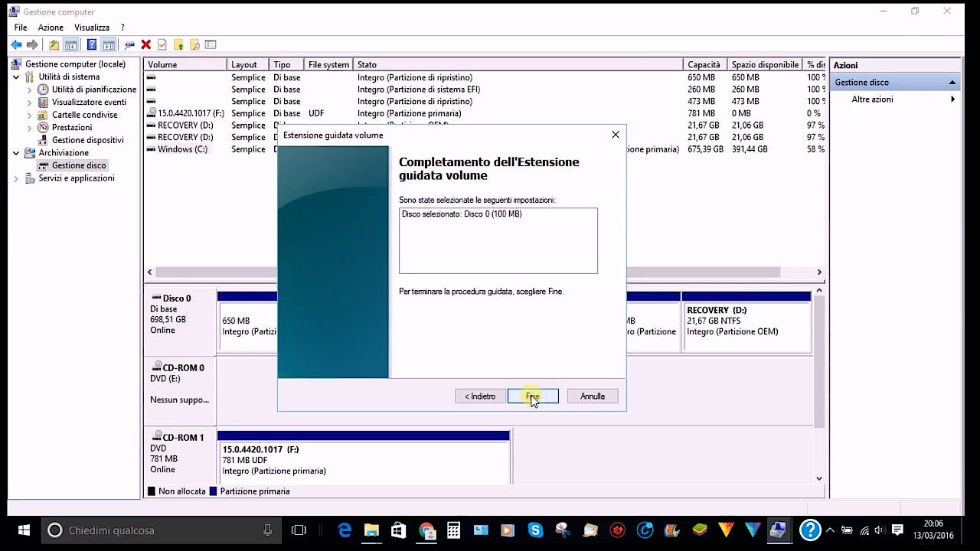Screen dimensions: 980x551
Task: Expand Utilità di pianificazione node
Action: coord(29,90)
